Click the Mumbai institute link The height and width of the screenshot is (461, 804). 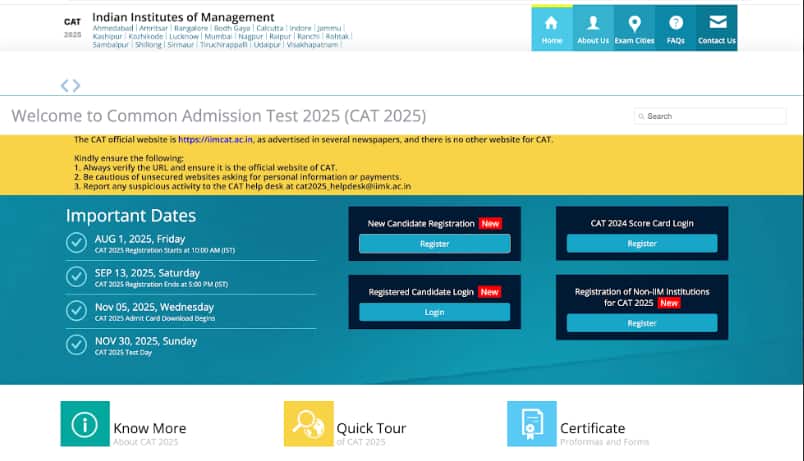coord(218,36)
